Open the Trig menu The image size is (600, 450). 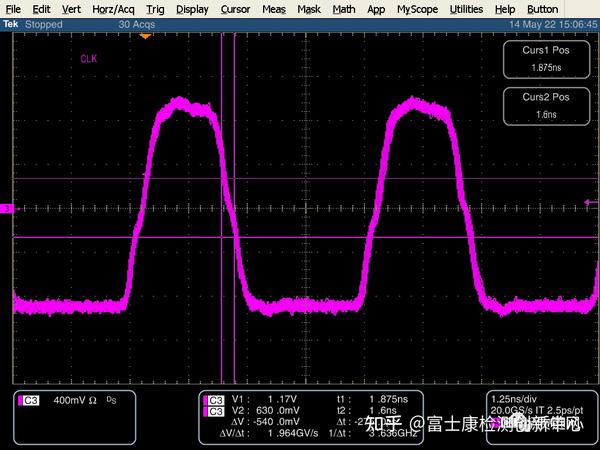pyautogui.click(x=155, y=9)
